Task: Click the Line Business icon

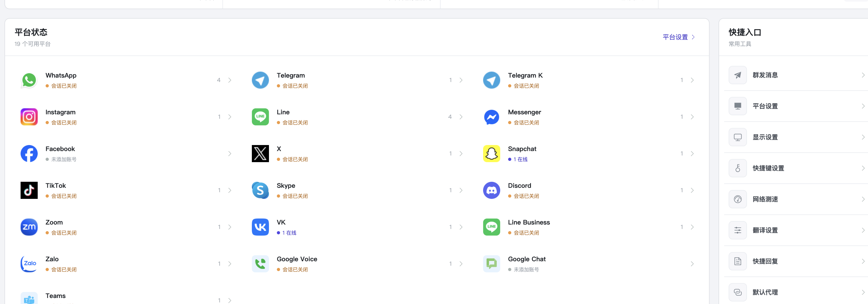Action: [x=491, y=227]
